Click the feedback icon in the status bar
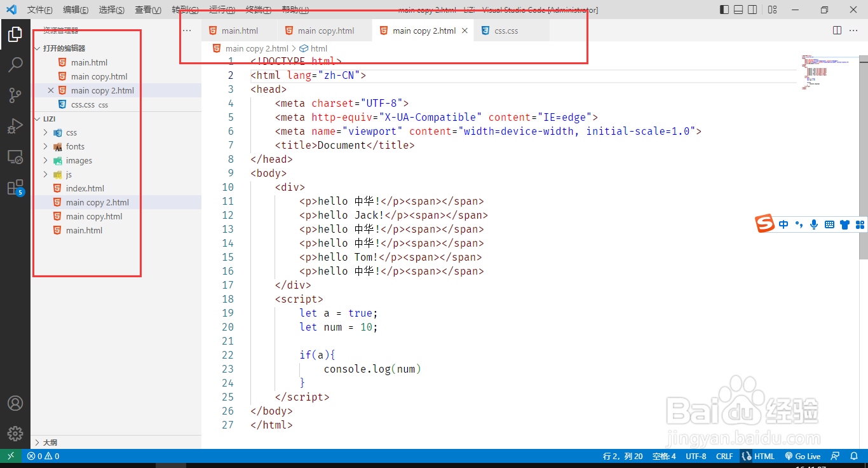Viewport: 868px width, 468px height. tap(836, 456)
